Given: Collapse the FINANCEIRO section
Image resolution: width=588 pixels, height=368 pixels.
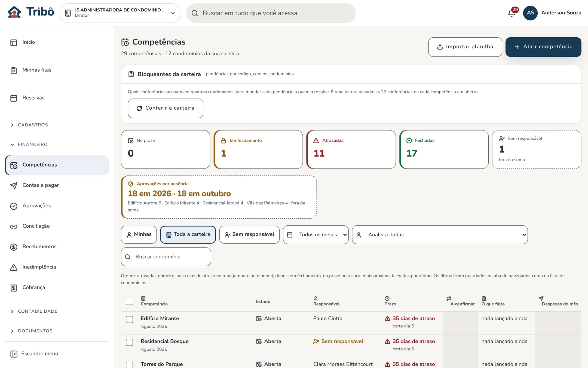Looking at the screenshot, I should tap(57, 144).
